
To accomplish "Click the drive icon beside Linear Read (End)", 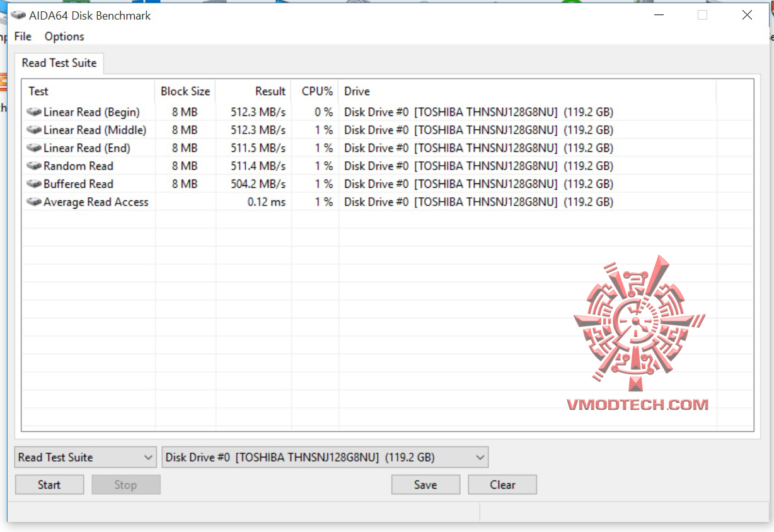I will [x=34, y=148].
